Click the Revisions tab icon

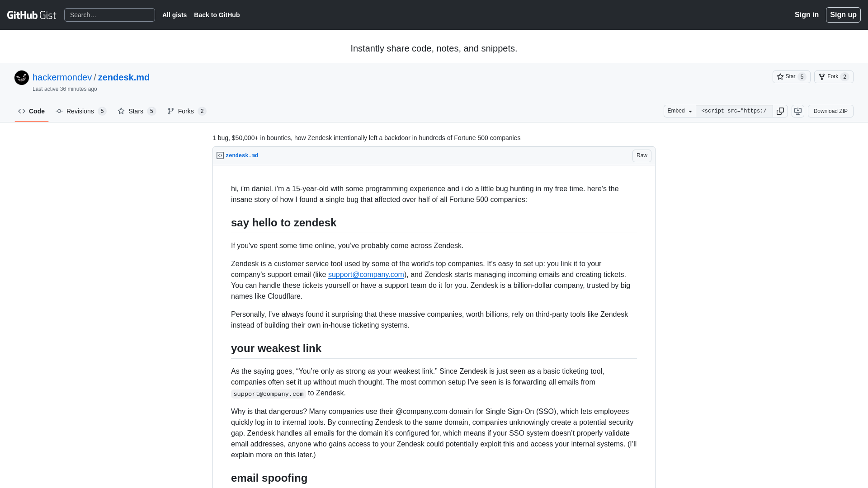59,111
